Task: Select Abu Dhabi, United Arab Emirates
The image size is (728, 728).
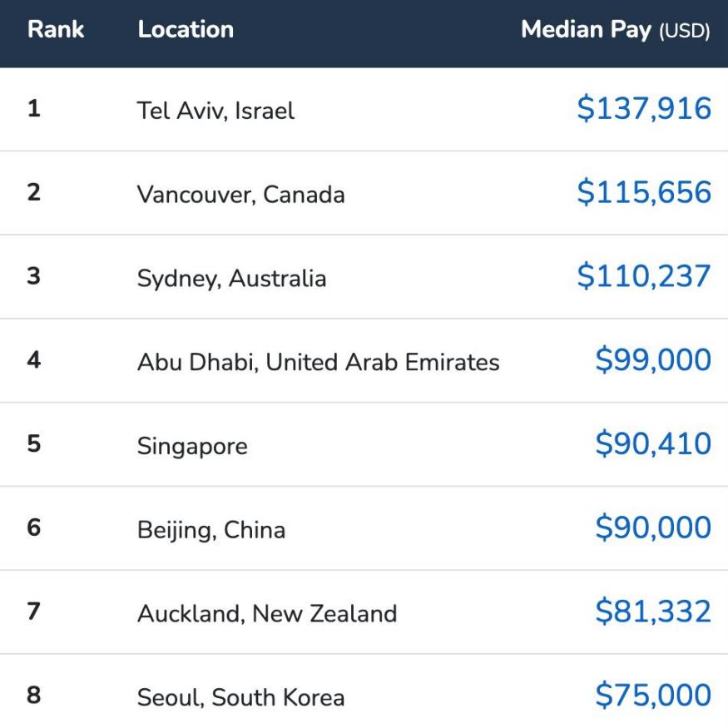Action: [x=319, y=362]
